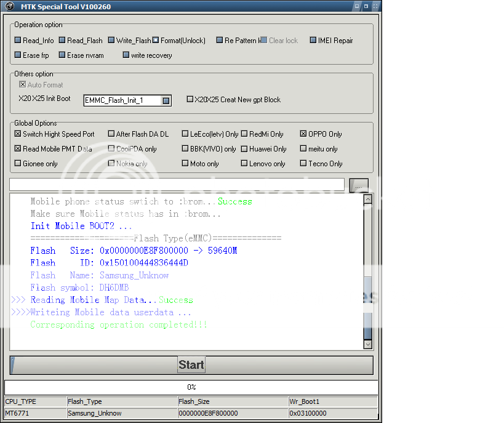Choose the Erase frp option
This screenshot has width=504, height=423.
tap(18, 55)
